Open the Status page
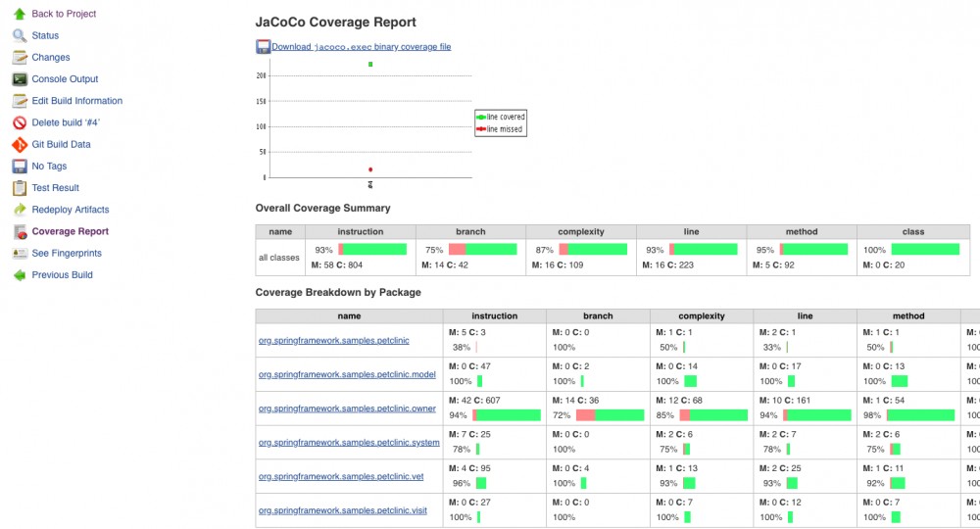The image size is (980, 529). pyautogui.click(x=45, y=35)
